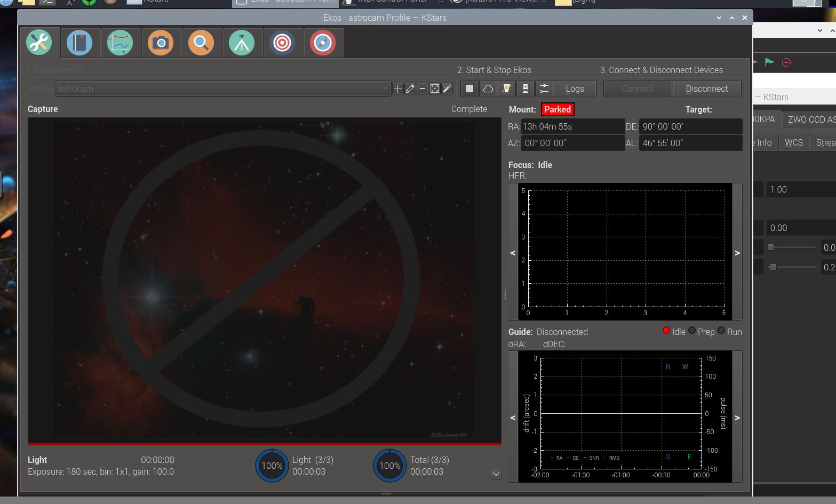Click the custom drivers dice icon
836x504 pixels.
pyautogui.click(x=435, y=89)
